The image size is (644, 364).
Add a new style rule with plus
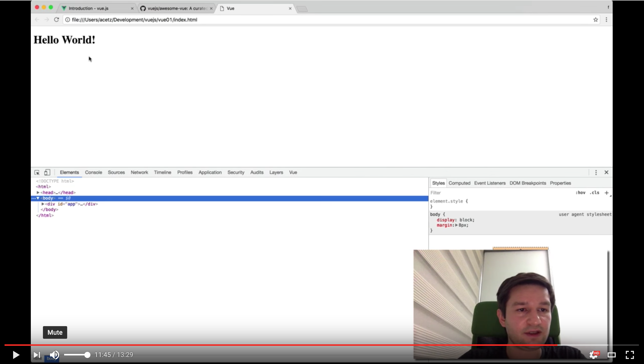pyautogui.click(x=606, y=193)
